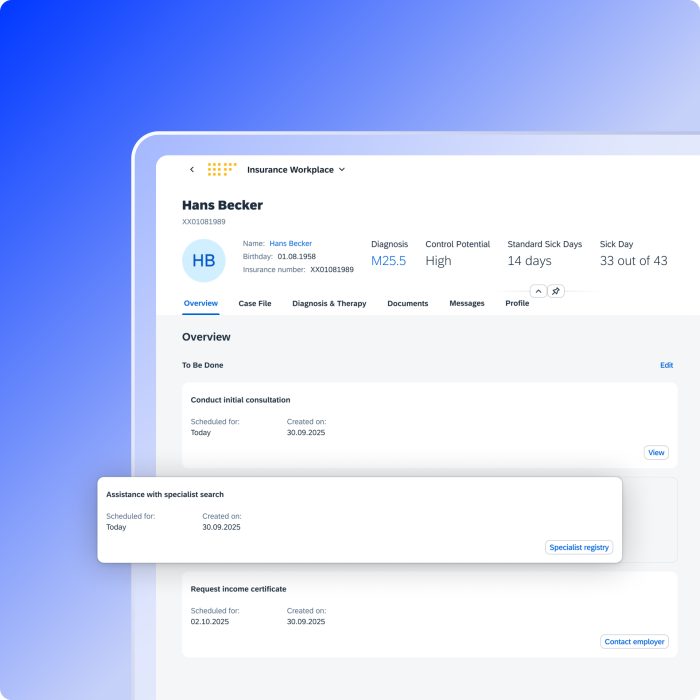The image size is (700, 700).
Task: Open the Diagnosis & Therapy tab
Action: (x=329, y=303)
